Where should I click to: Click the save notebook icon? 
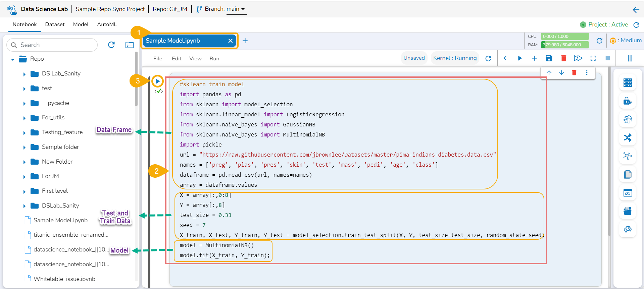click(549, 58)
